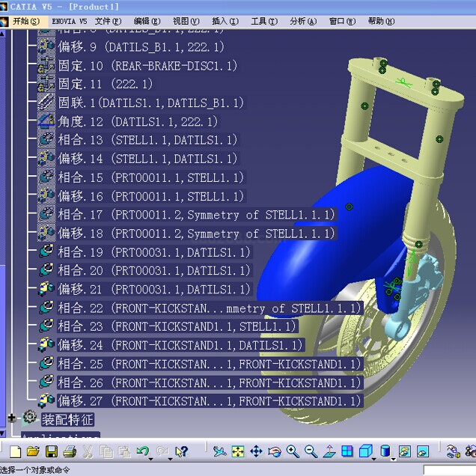The height and width of the screenshot is (476, 476).
Task: Click the command input field in status bar
Action: pos(448,470)
